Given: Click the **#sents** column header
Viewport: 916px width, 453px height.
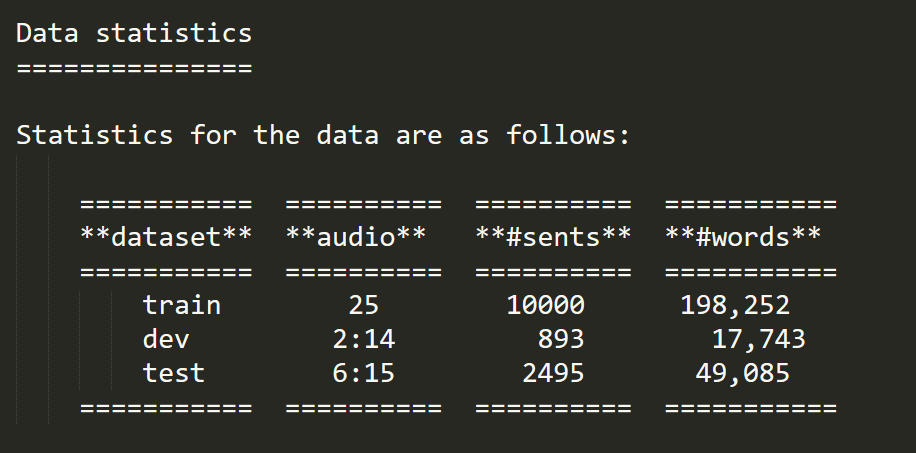Looking at the screenshot, I should 553,237.
